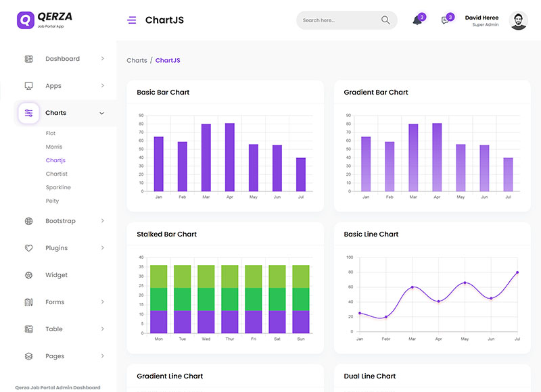Collapse the Charts menu chevron

(102, 113)
